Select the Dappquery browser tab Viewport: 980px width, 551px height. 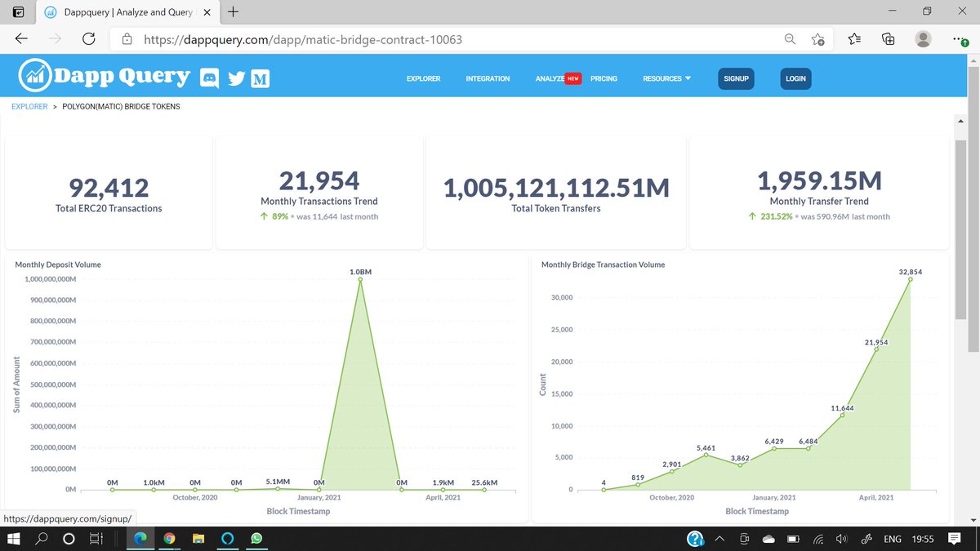click(x=129, y=12)
